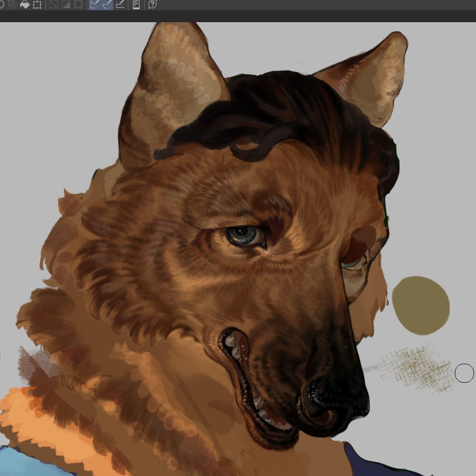The width and height of the screenshot is (476, 476).
Task: Select the Scale/Rotate transform icon
Action: tap(37, 5)
